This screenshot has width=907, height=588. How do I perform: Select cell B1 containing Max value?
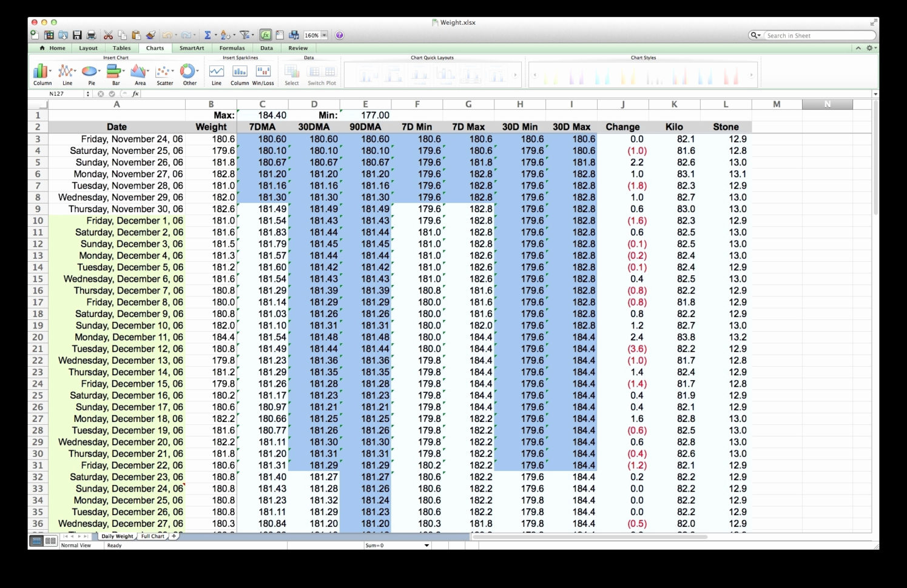click(x=211, y=115)
